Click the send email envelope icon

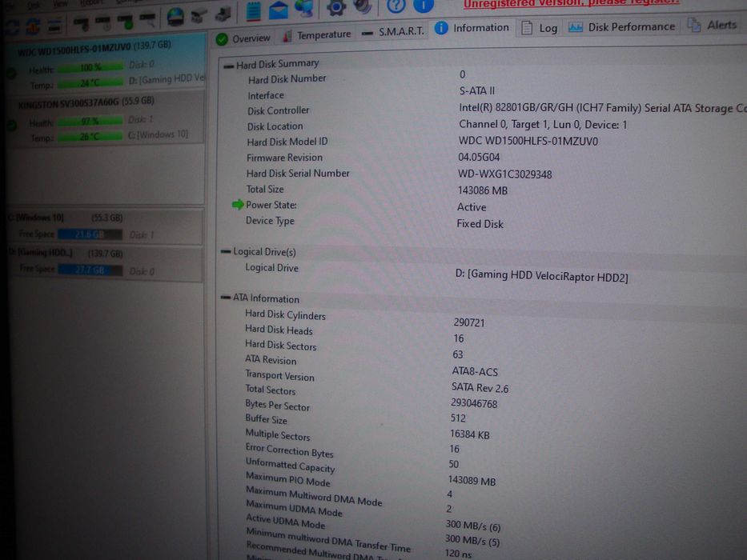pos(278,10)
